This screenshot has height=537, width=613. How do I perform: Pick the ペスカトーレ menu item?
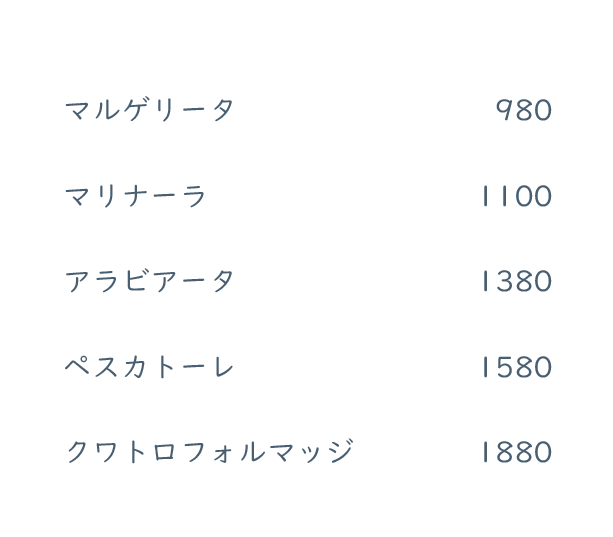click(x=149, y=368)
